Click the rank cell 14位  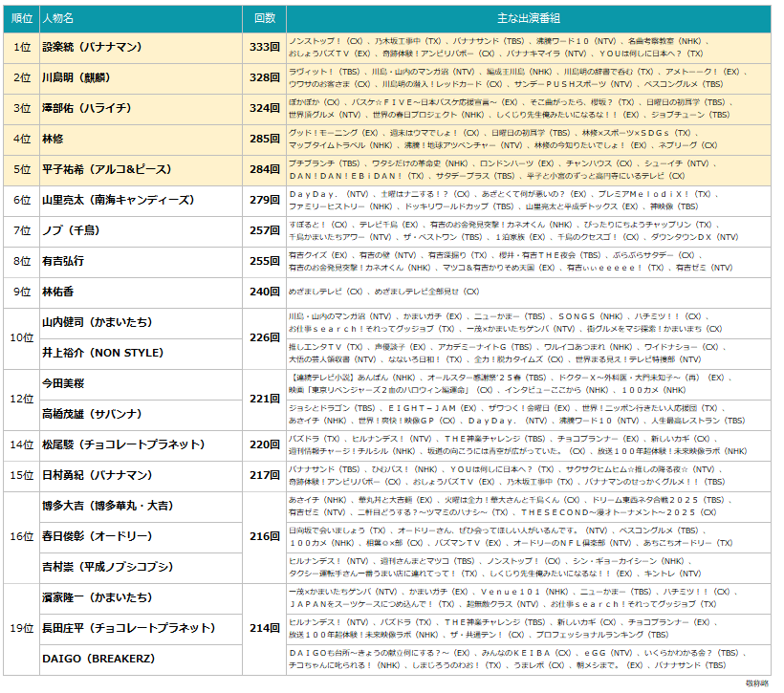click(x=21, y=444)
